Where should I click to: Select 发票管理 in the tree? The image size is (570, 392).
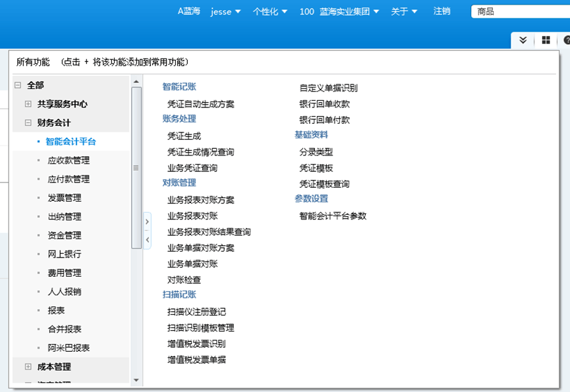pos(65,198)
